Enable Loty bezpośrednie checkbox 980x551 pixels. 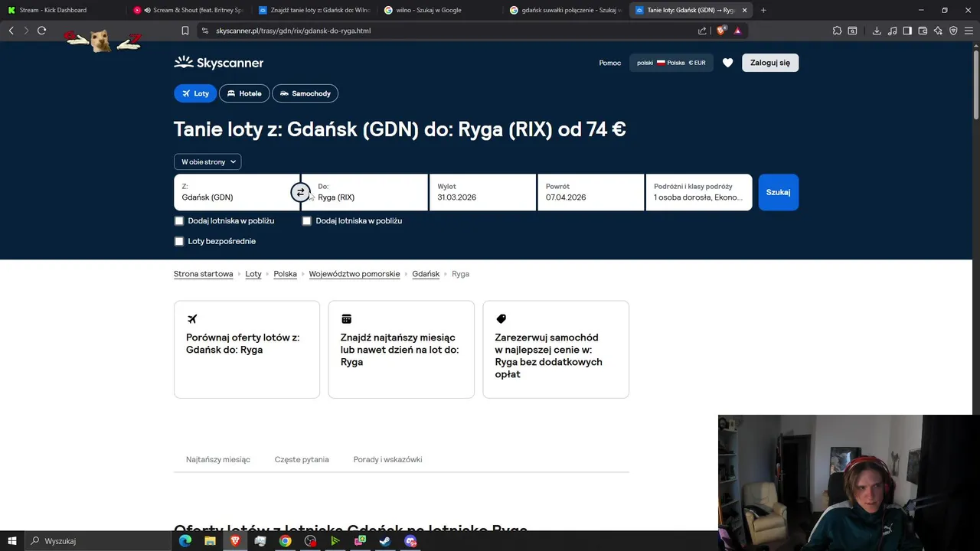tap(179, 241)
